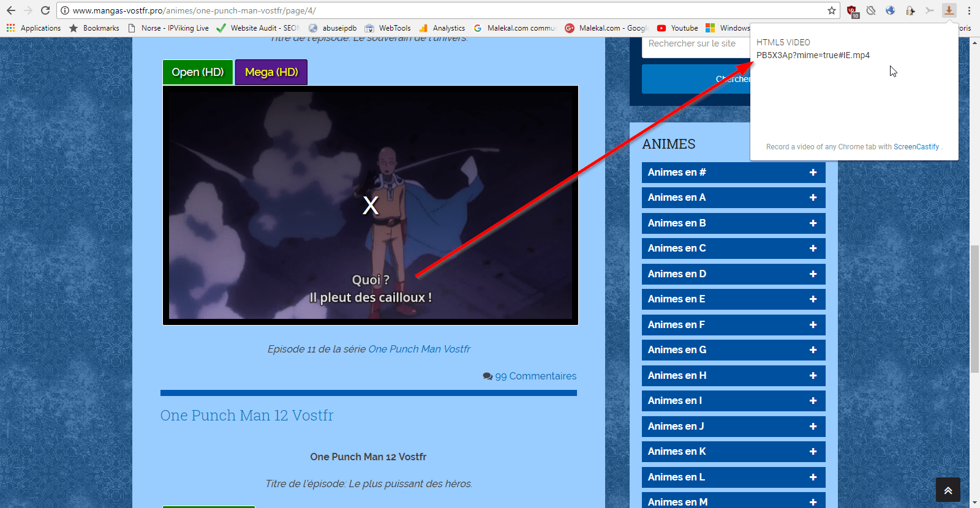Click the scroll-to-top double chevron button
The height and width of the screenshot is (508, 980).
948,490
